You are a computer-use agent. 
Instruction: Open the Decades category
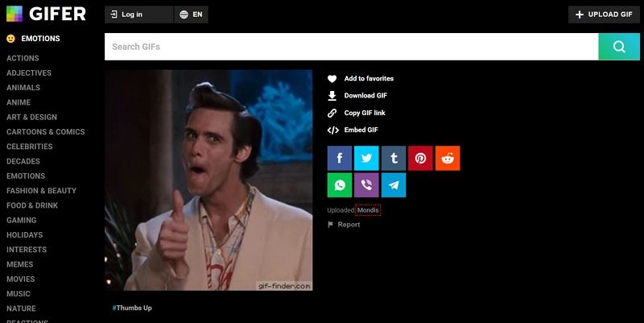pos(23,161)
